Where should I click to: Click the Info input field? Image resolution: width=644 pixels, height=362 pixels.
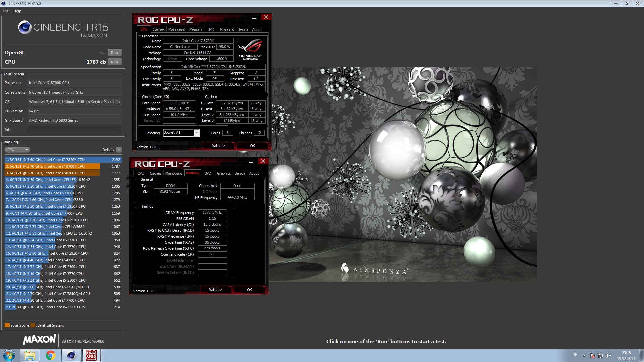click(x=74, y=130)
